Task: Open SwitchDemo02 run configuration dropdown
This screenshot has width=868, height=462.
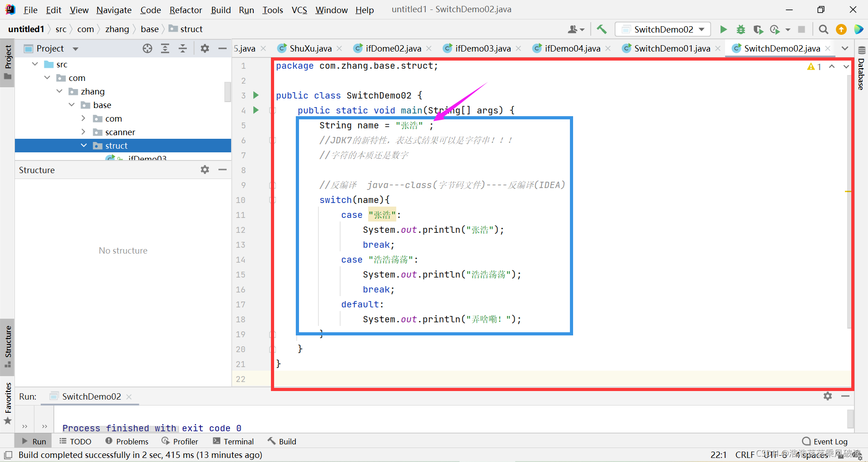Action: coord(663,29)
